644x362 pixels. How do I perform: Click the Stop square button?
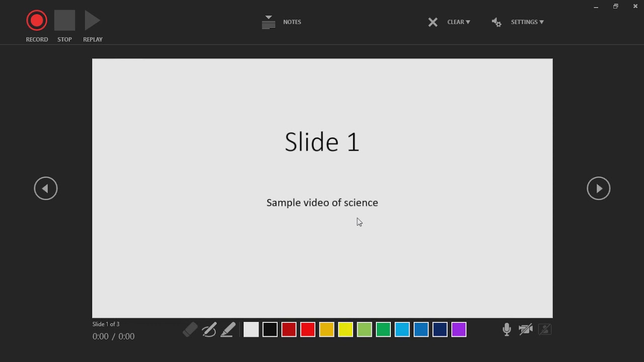coord(64,21)
